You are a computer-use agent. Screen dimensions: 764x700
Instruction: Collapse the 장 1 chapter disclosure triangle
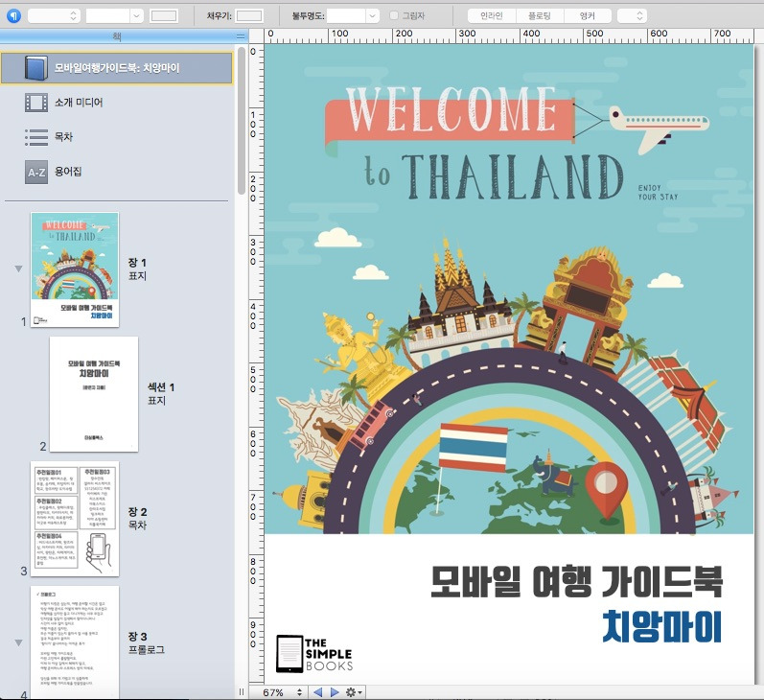pyautogui.click(x=18, y=268)
